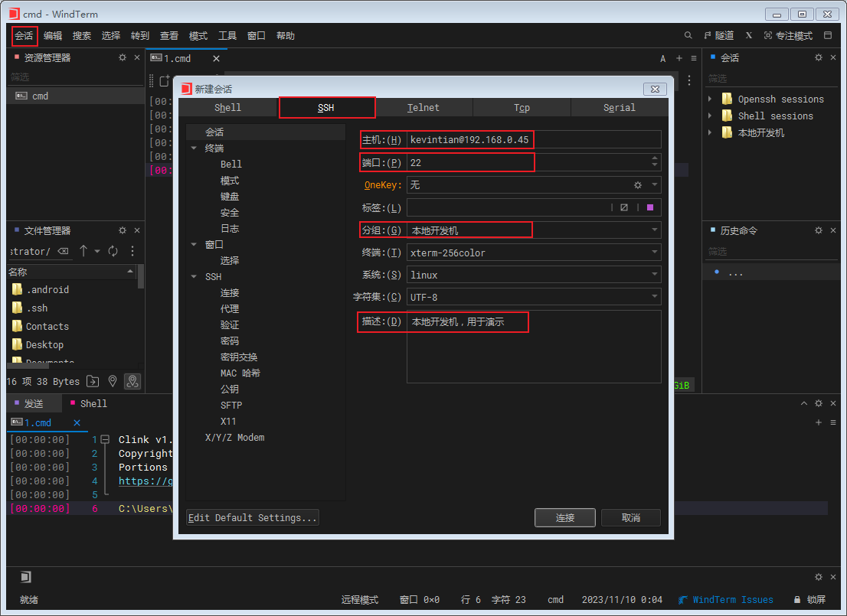Viewport: 847px width, 616px height.
Task: Open the 工具 menu
Action: click(x=227, y=36)
